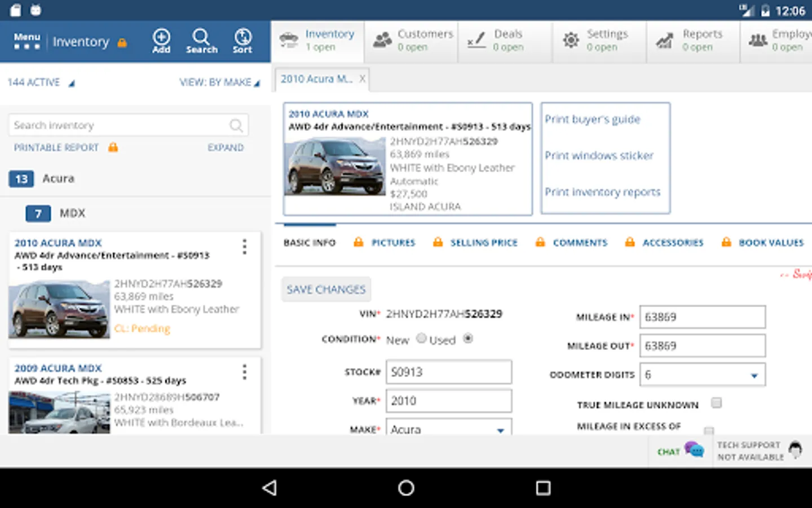Switch to the Deals tab
The width and height of the screenshot is (812, 508).
[505, 41]
